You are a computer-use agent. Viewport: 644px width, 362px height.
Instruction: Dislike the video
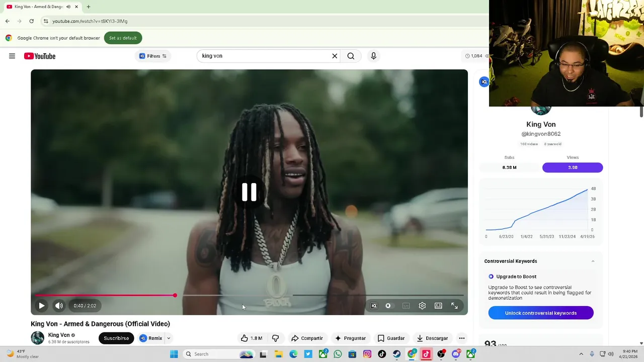tap(275, 338)
